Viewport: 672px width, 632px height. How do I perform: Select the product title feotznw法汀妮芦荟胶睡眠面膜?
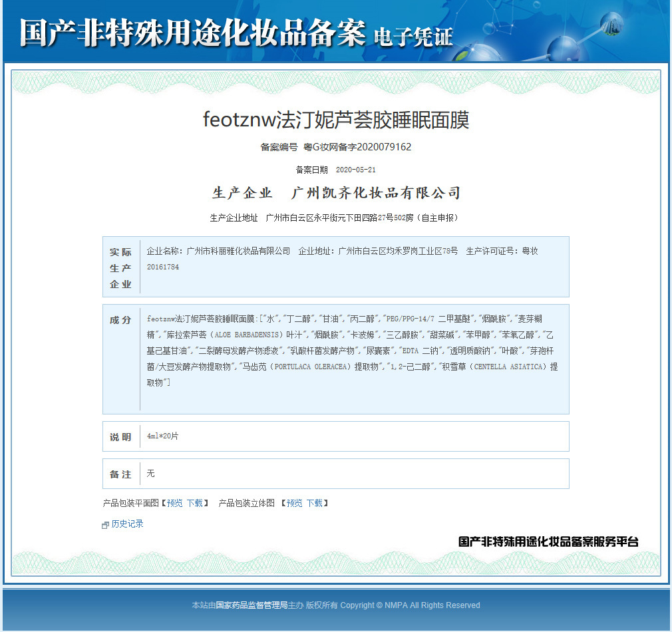point(336,120)
